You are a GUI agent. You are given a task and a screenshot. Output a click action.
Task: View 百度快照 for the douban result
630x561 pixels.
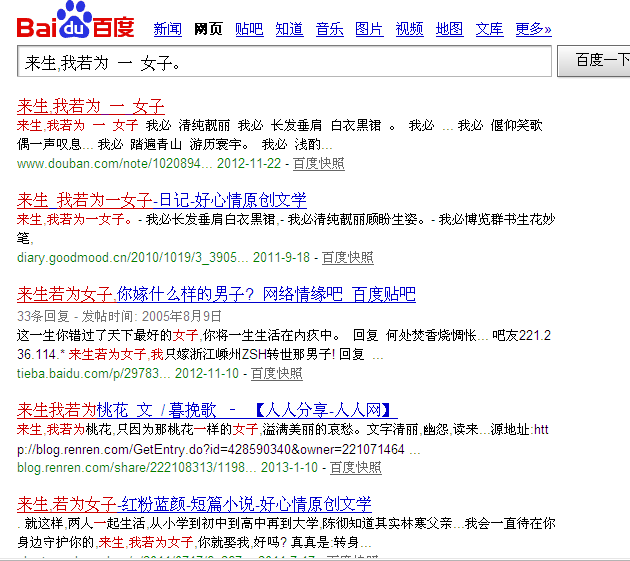coord(319,163)
